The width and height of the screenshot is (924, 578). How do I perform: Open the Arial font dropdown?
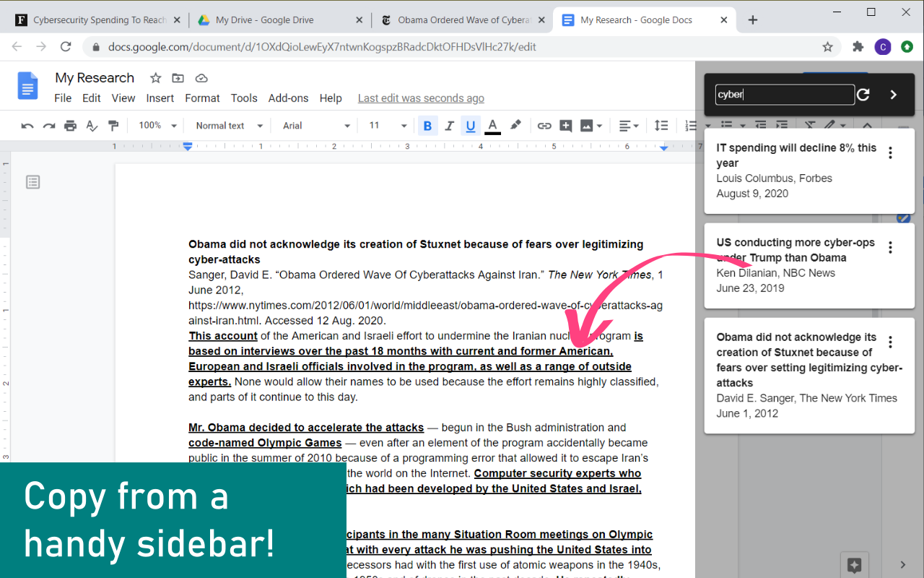pyautogui.click(x=316, y=126)
